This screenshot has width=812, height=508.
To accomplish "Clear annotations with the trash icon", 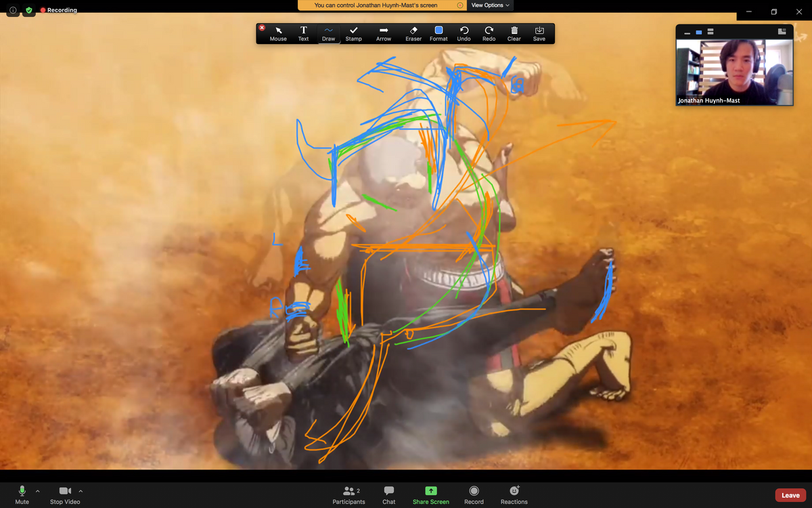I will click(x=514, y=33).
